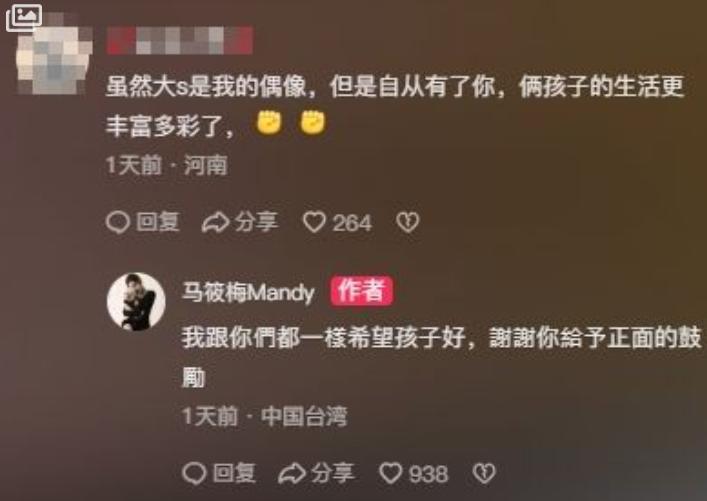Click the 1天前 · 河南 timestamp
Viewport: 707px width, 501px height.
166,165
